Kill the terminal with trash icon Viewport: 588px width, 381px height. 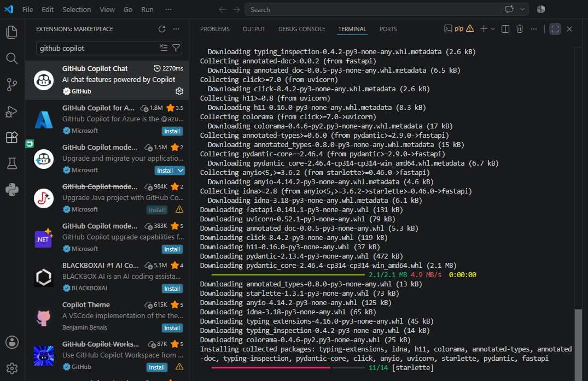[x=520, y=29]
